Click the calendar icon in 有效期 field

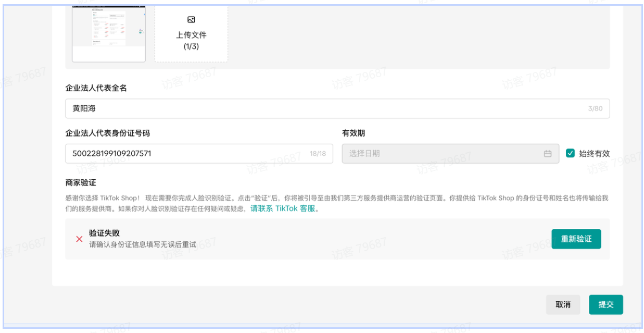pyautogui.click(x=547, y=154)
